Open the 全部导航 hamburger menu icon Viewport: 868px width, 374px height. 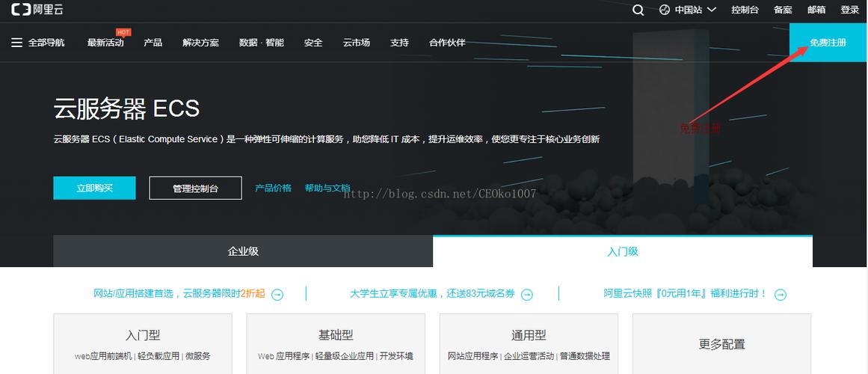[16, 43]
